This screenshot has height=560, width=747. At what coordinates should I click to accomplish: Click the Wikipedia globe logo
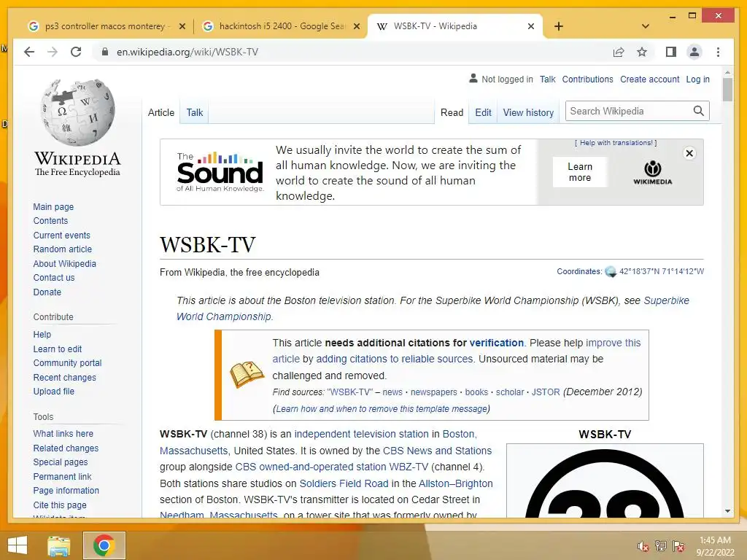(77, 113)
